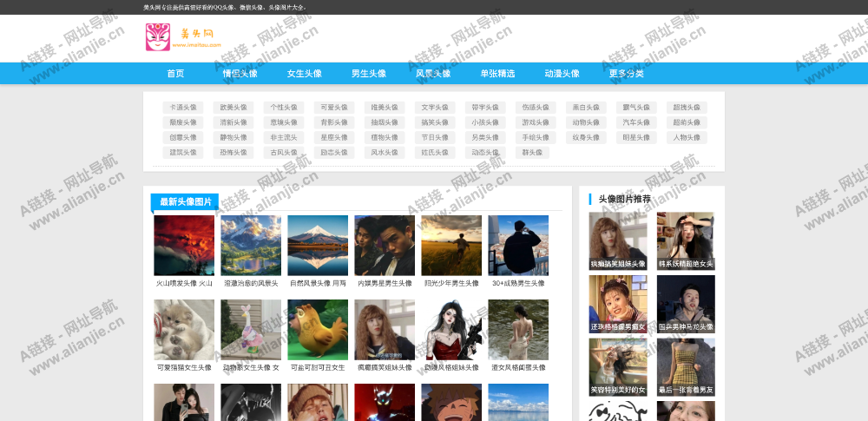
Task: Go to the 搞笑头像 tag
Action: pos(435,122)
